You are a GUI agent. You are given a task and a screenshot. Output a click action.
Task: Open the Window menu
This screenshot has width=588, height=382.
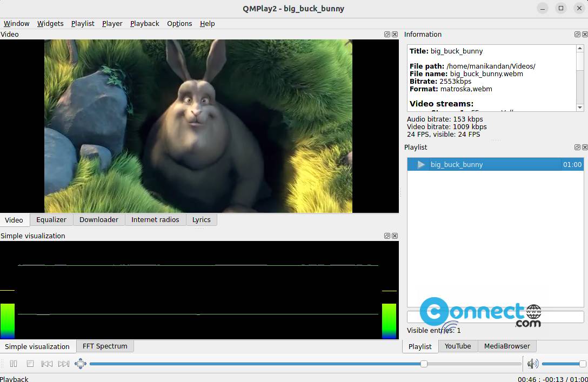click(17, 24)
